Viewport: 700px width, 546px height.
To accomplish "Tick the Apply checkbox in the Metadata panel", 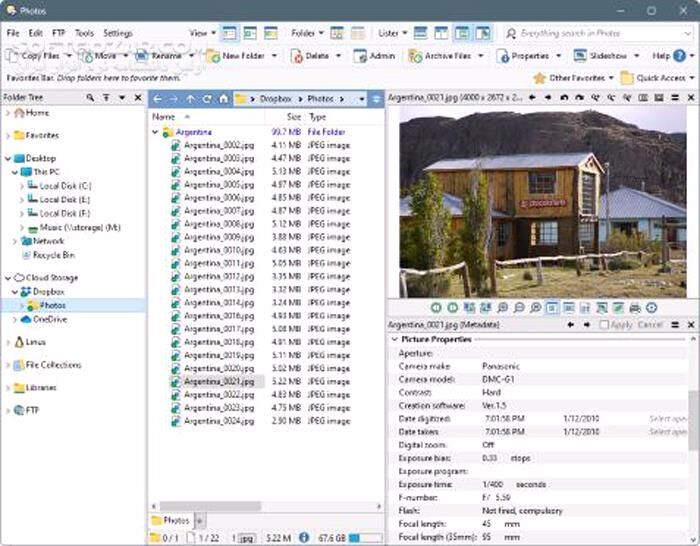I will [605, 325].
